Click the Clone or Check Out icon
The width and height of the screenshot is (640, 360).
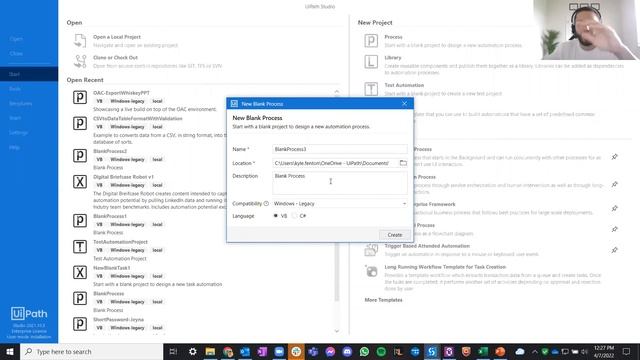80,62
